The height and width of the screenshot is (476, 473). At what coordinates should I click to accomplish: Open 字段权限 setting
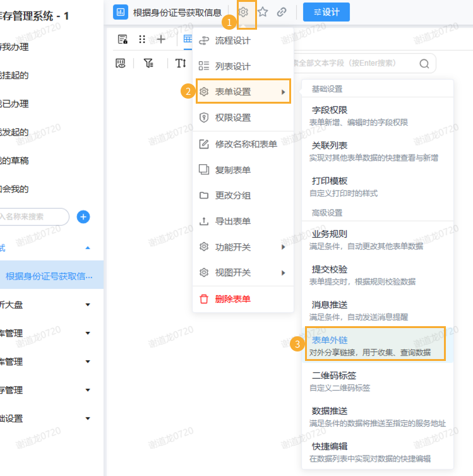pos(378,116)
